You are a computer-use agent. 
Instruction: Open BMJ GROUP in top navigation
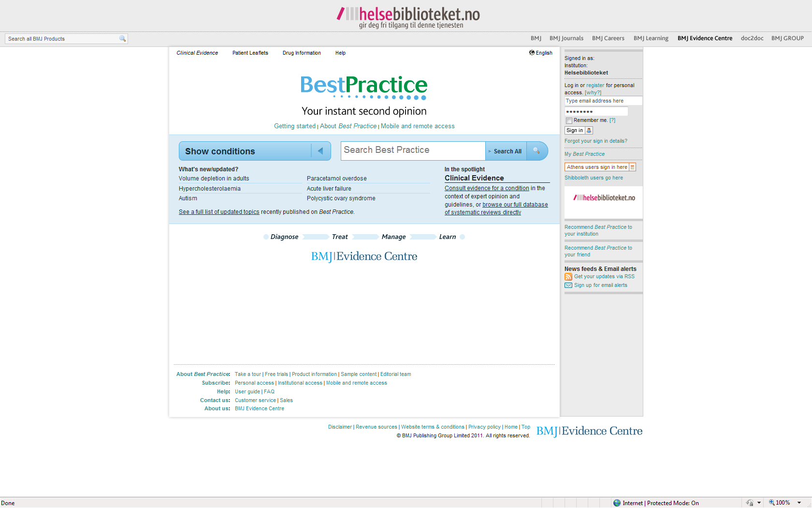click(787, 38)
